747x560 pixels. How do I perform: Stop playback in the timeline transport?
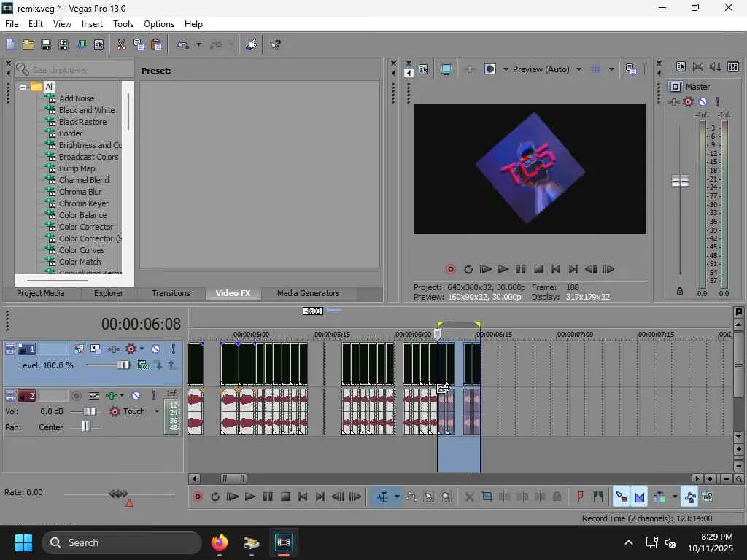[285, 497]
